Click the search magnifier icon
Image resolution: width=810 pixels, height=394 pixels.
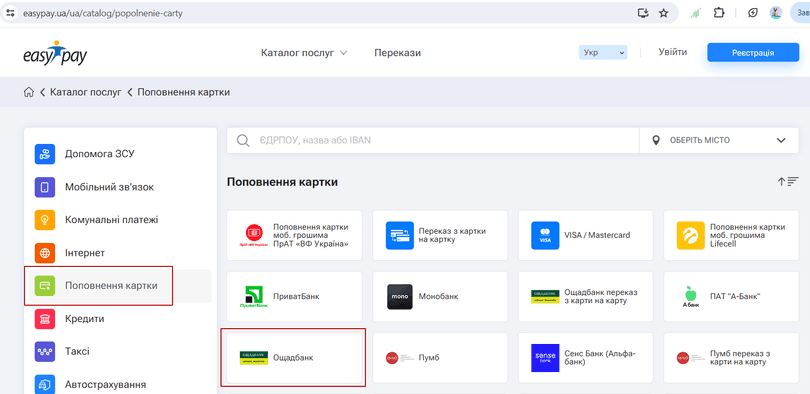pyautogui.click(x=243, y=140)
